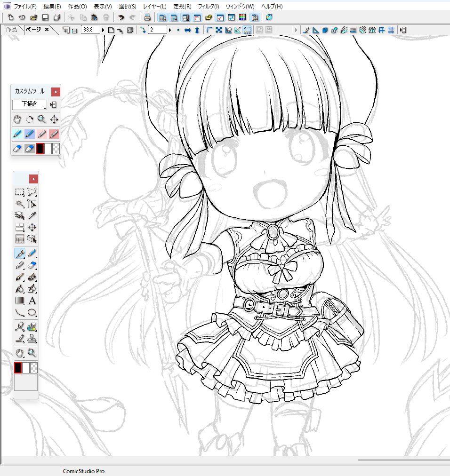Choose the transparent swatch in カスタムツール panel
450x476 pixels.
56,149
